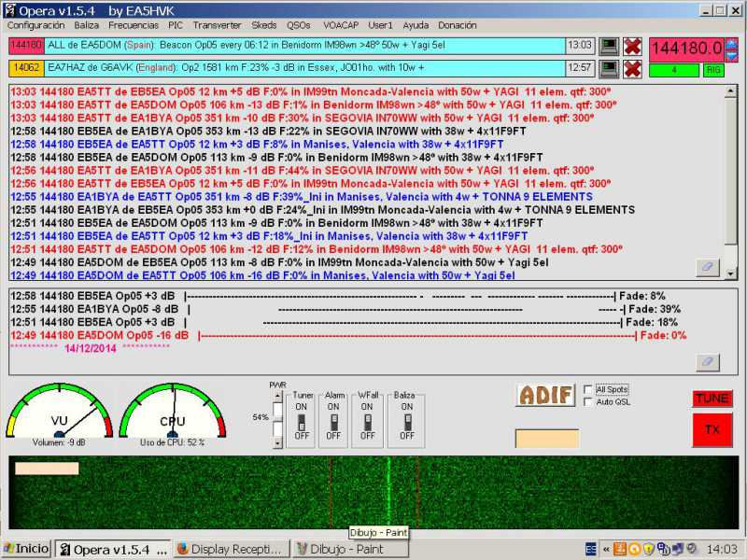Click the ADIF button
This screenshot has height=560, width=747.
[545, 395]
